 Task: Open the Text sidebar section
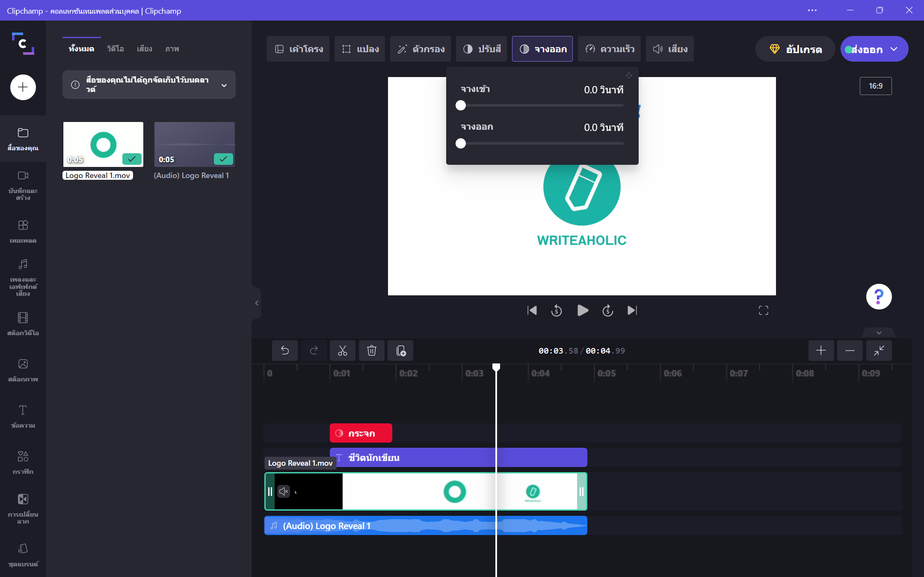(23, 416)
